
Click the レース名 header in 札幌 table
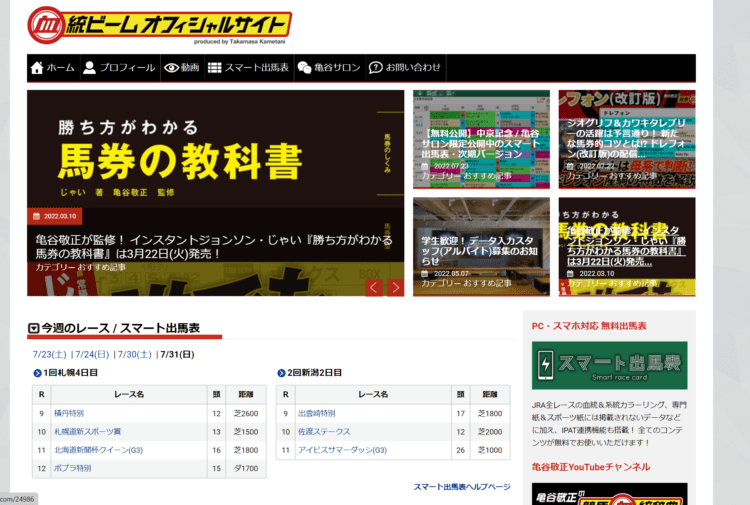pyautogui.click(x=129, y=395)
